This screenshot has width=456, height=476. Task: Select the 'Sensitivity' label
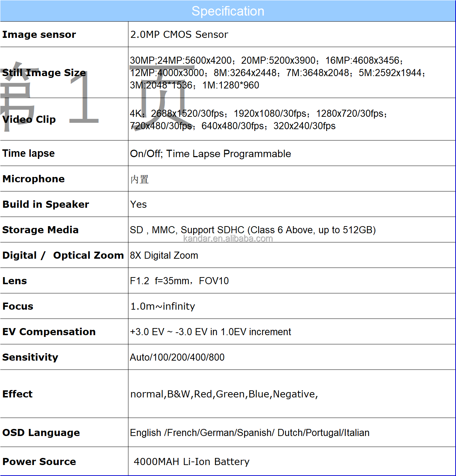[x=30, y=357]
